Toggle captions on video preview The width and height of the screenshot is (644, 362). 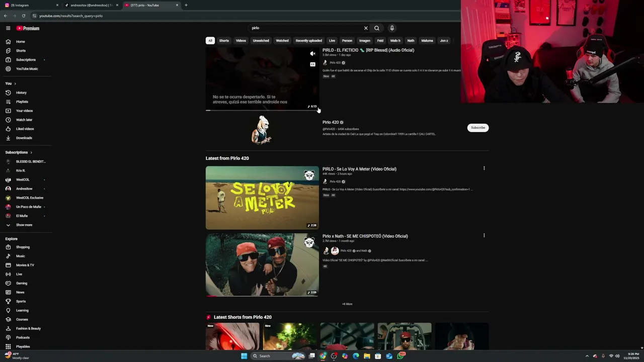click(312, 64)
